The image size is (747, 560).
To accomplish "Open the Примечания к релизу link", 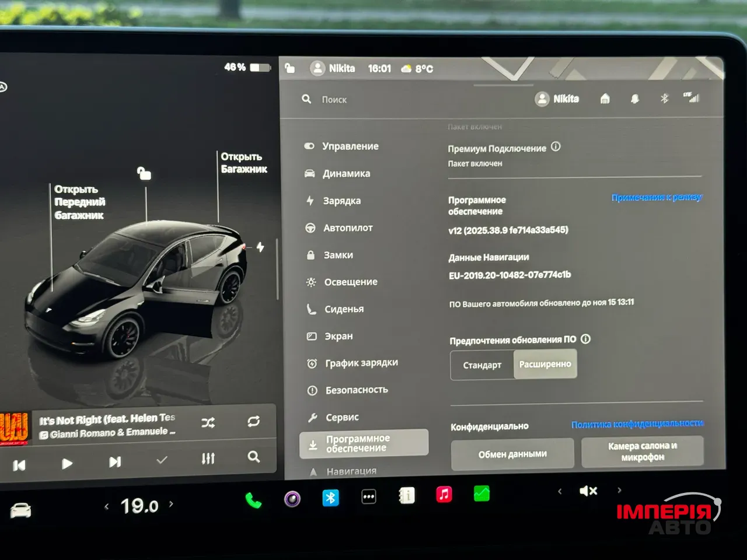I will (657, 197).
